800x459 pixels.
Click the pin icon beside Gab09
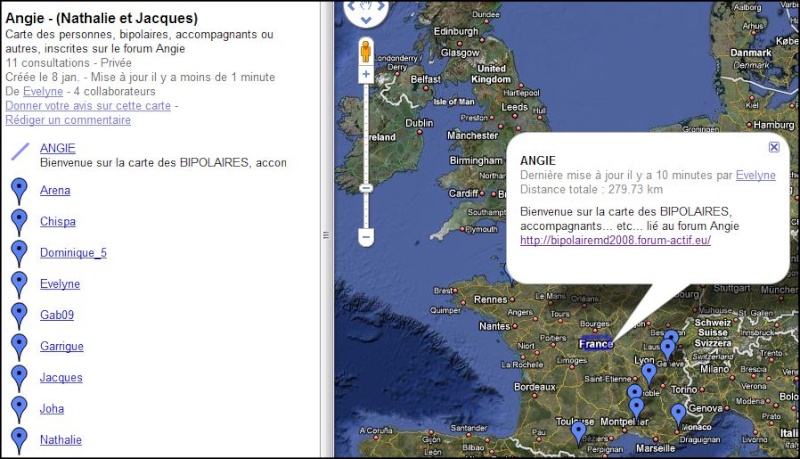click(x=19, y=316)
